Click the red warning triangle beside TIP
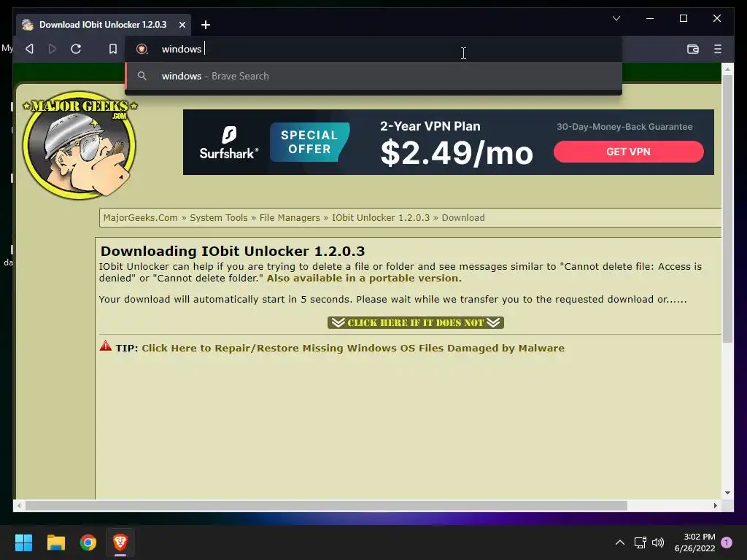The image size is (747, 560). coord(106,346)
